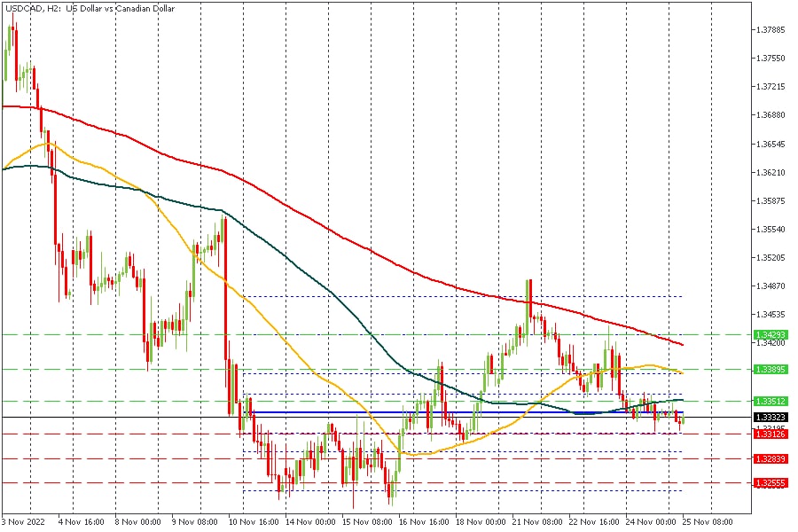Click the 1.37215 price axis value
Image resolution: width=798 pixels, height=532 pixels.
pos(771,87)
